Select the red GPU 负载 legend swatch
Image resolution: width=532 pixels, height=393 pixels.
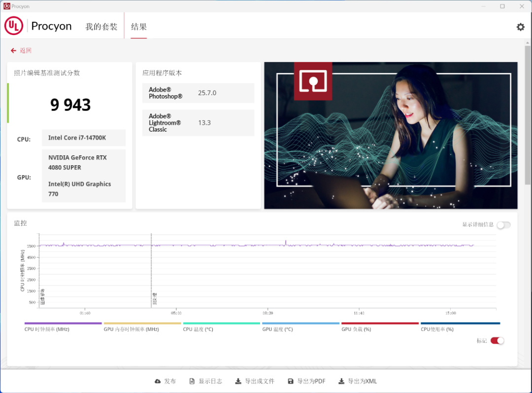pyautogui.click(x=380, y=323)
